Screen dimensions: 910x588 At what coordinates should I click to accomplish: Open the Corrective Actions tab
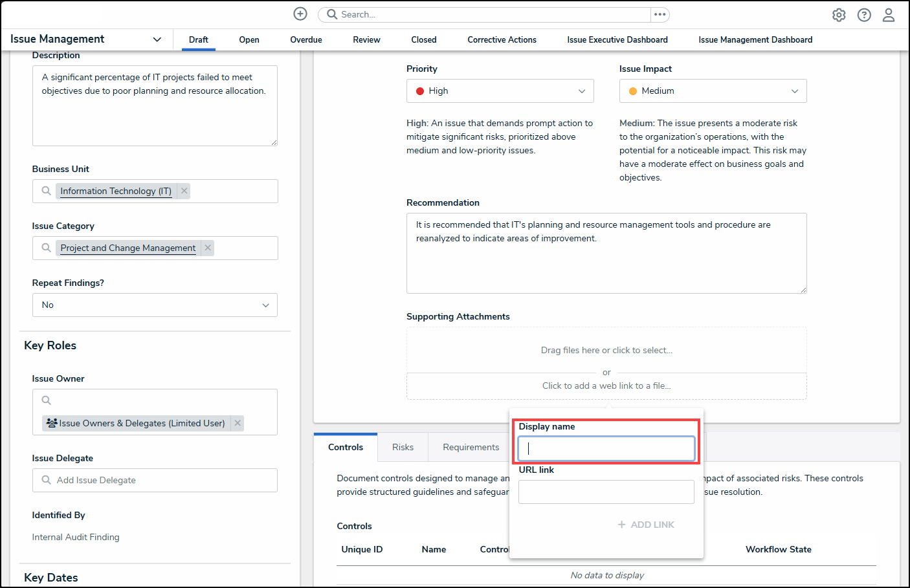point(502,40)
